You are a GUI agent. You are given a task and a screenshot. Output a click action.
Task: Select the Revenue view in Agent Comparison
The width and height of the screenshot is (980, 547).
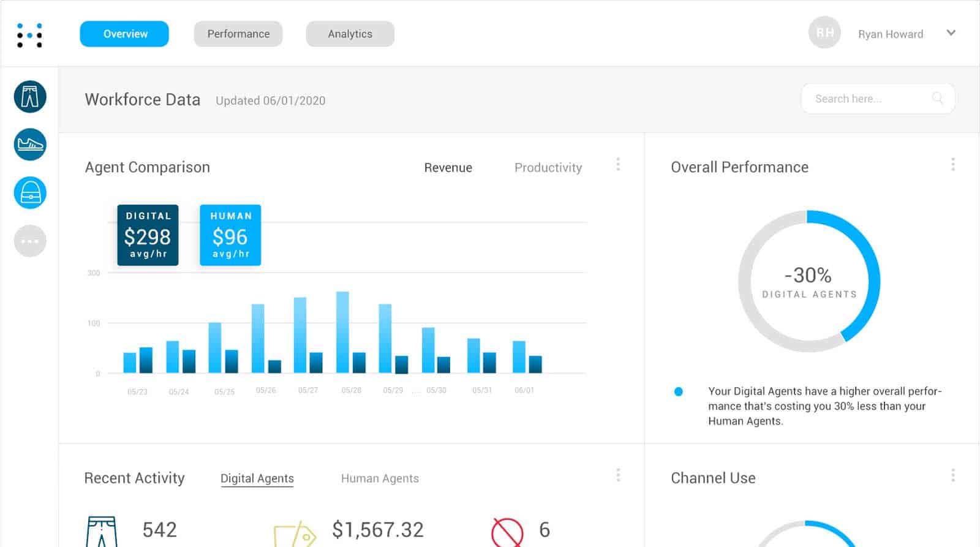(x=448, y=168)
